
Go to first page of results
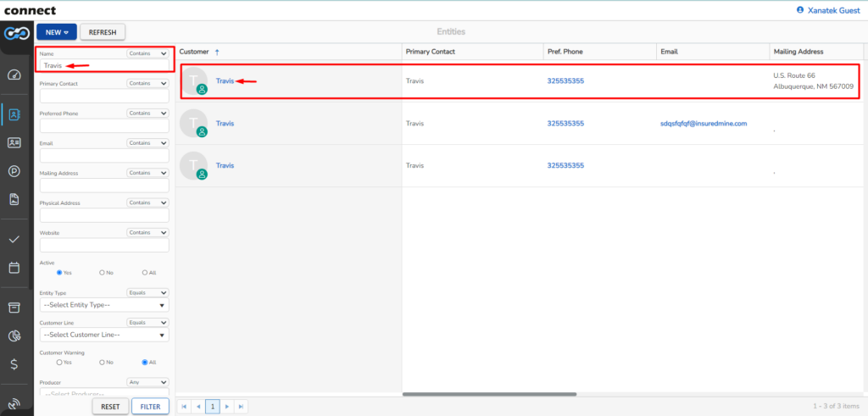coord(184,407)
